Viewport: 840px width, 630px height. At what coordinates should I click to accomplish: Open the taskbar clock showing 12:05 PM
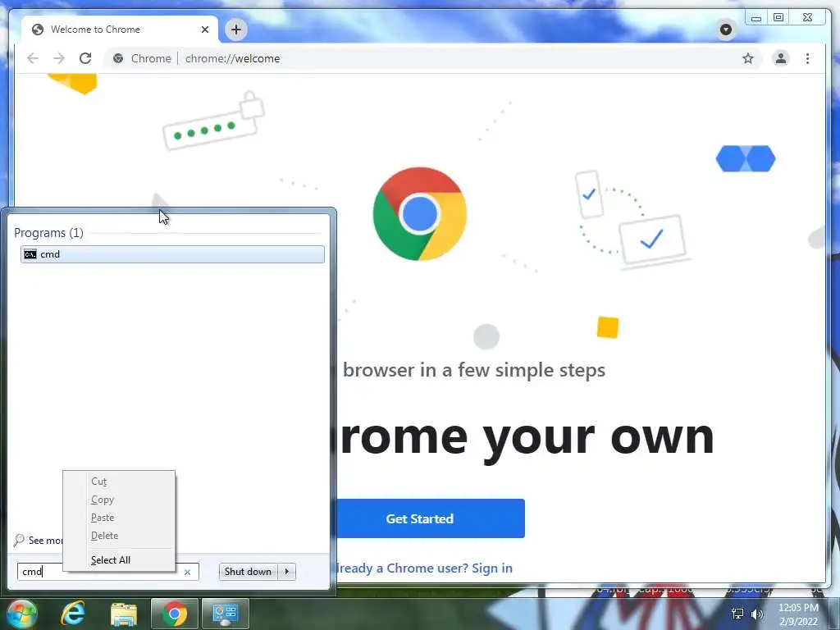click(798, 614)
